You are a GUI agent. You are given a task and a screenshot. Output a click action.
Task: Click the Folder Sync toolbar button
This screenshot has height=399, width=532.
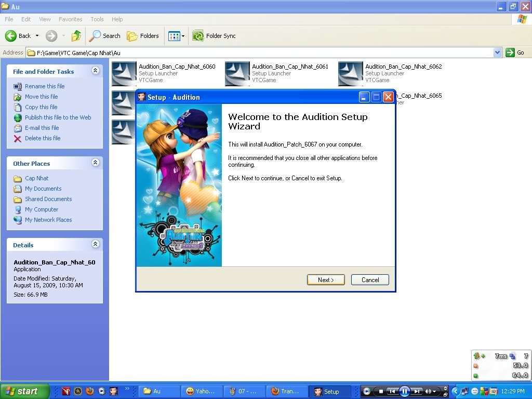214,36
